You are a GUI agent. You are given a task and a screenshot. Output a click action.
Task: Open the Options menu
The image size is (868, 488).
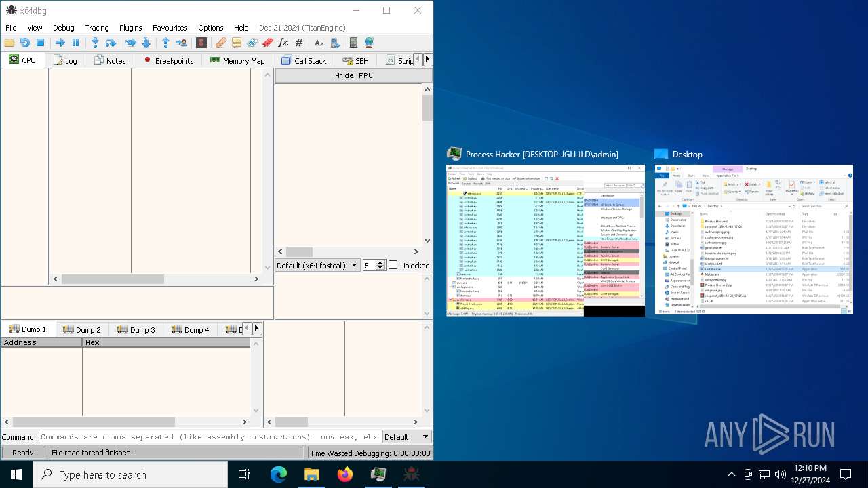click(x=211, y=28)
